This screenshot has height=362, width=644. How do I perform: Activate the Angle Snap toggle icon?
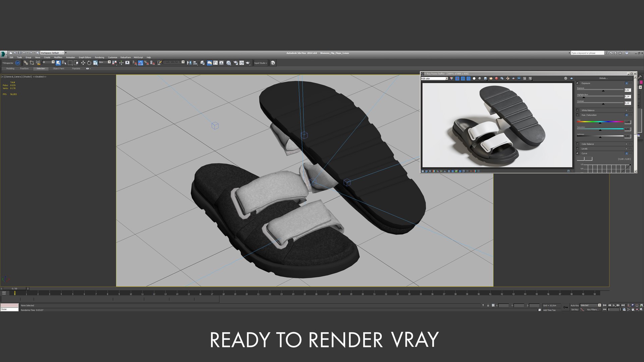pos(140,63)
